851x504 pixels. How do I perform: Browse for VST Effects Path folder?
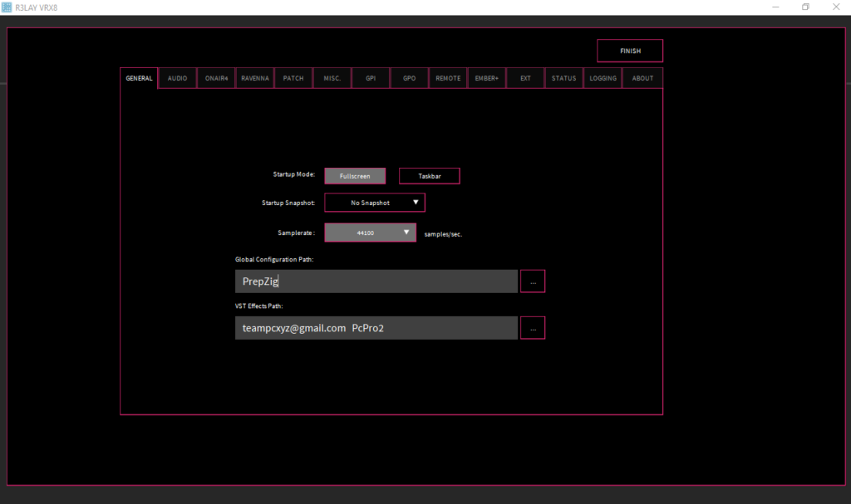click(x=533, y=328)
